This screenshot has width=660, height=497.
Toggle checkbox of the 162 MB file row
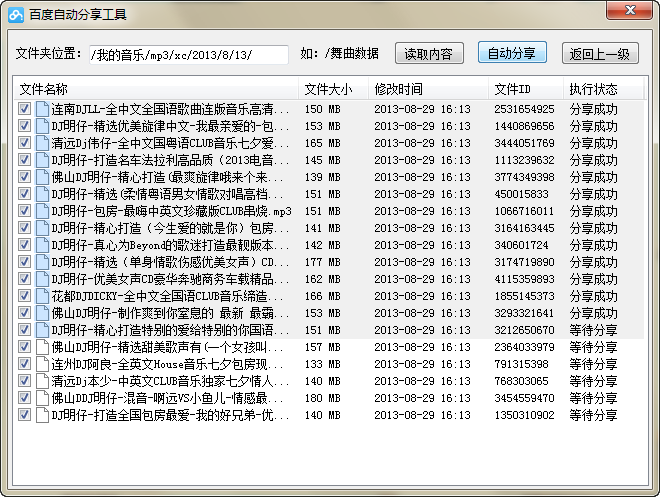pos(24,279)
